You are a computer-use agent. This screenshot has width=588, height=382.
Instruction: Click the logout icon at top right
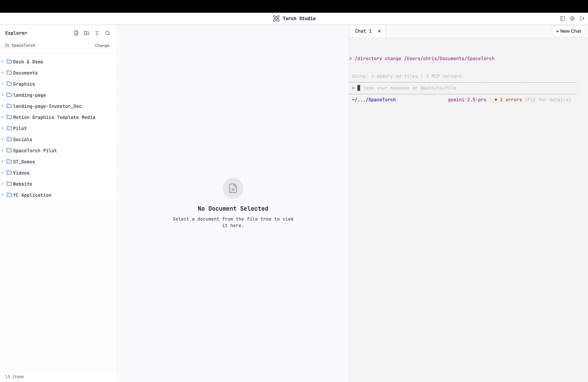click(x=582, y=18)
